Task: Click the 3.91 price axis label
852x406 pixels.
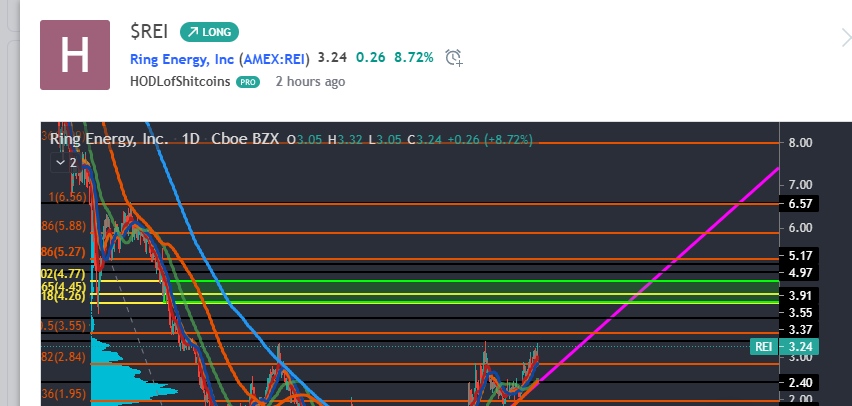Action: click(799, 296)
